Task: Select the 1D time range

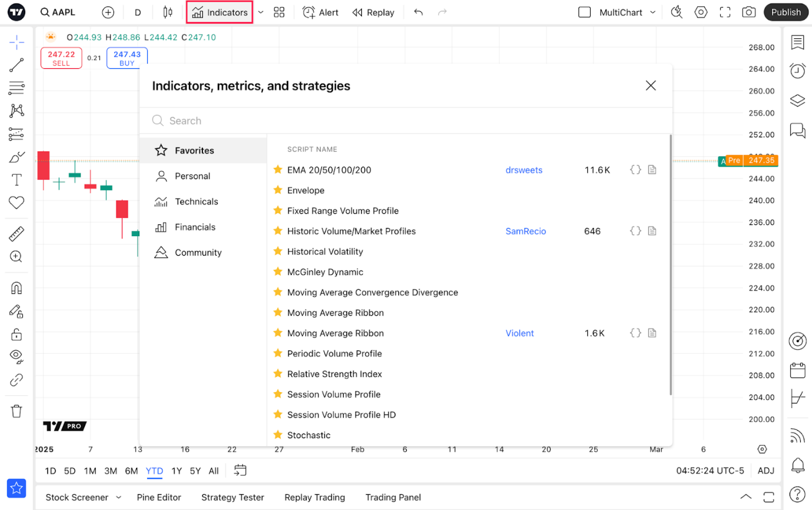Action: pos(51,471)
